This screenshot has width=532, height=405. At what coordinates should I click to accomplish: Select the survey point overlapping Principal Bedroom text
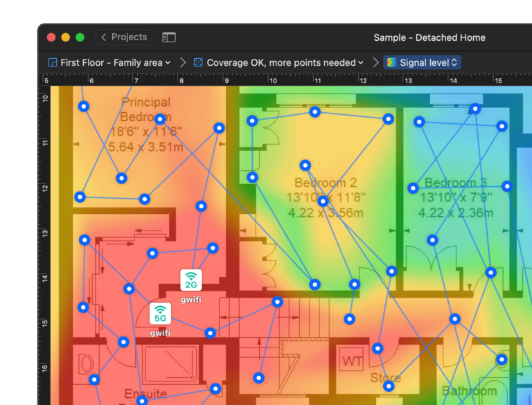tap(160, 119)
